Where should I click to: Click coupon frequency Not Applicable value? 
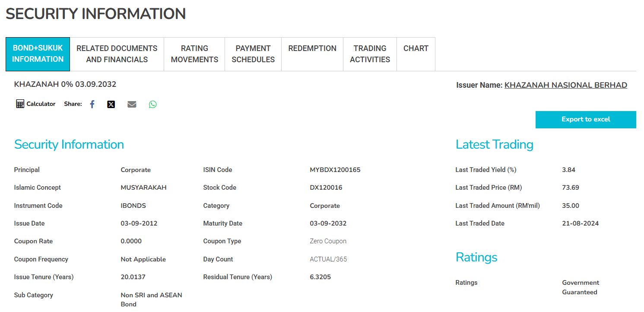pos(143,259)
